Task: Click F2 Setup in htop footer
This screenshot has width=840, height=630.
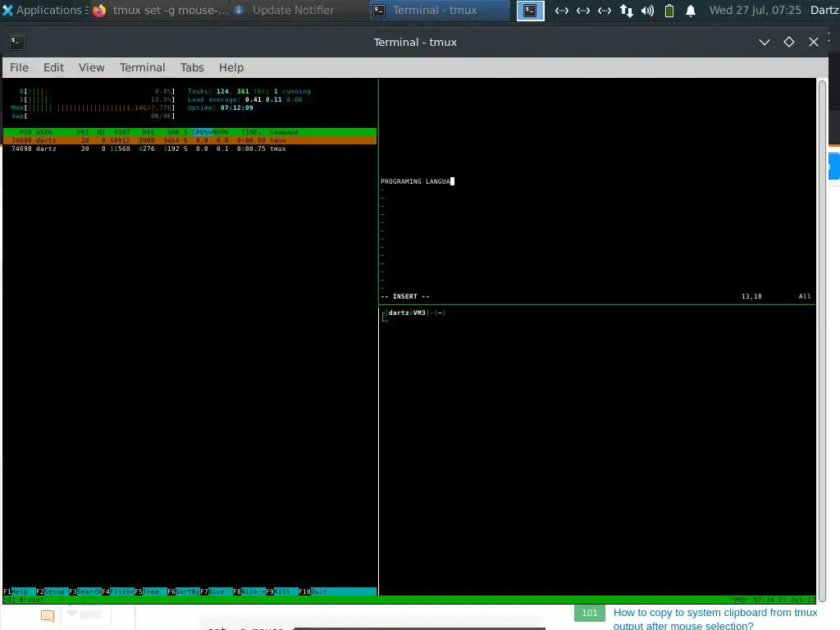Action: coord(50,591)
